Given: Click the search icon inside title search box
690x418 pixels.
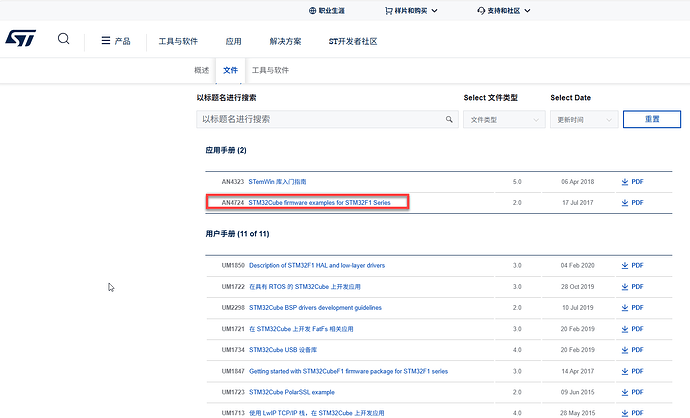Looking at the screenshot, I should pyautogui.click(x=449, y=119).
